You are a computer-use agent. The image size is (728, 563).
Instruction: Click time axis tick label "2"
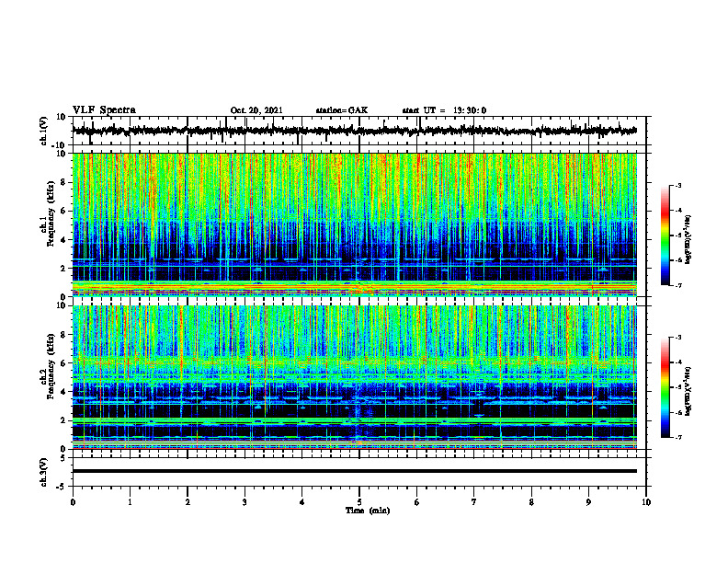coord(188,502)
